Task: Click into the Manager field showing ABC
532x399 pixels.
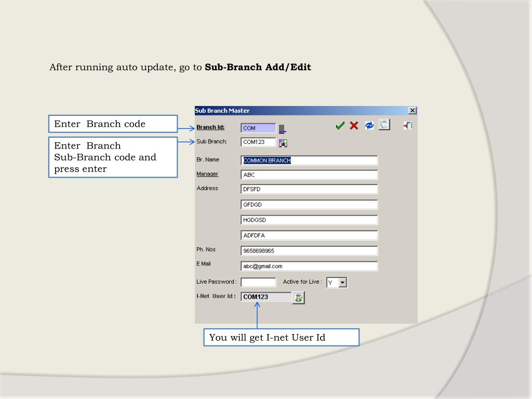Action: pos(309,175)
